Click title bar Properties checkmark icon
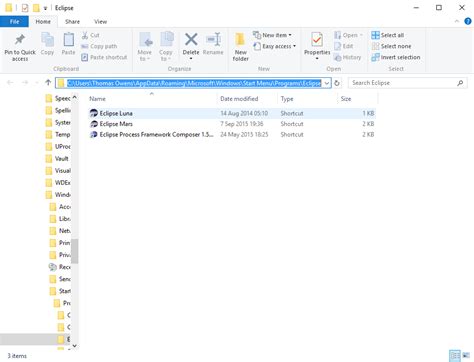474x362 pixels. point(25,7)
